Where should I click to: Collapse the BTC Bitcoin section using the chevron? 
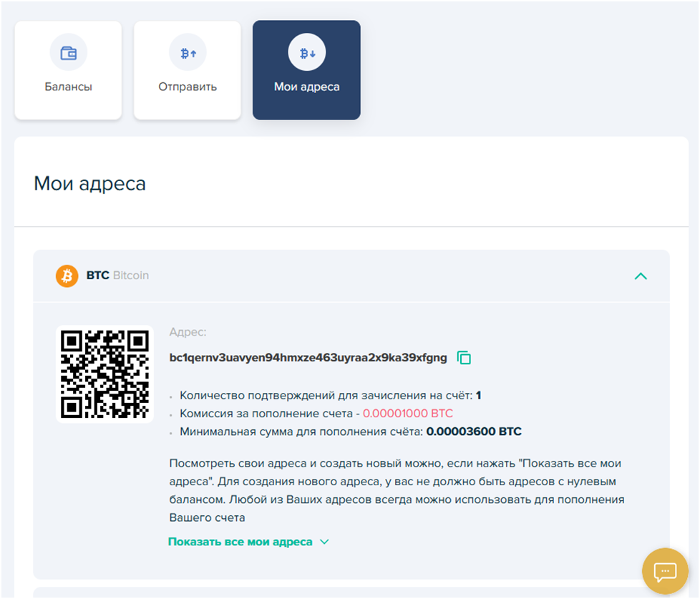[641, 276]
